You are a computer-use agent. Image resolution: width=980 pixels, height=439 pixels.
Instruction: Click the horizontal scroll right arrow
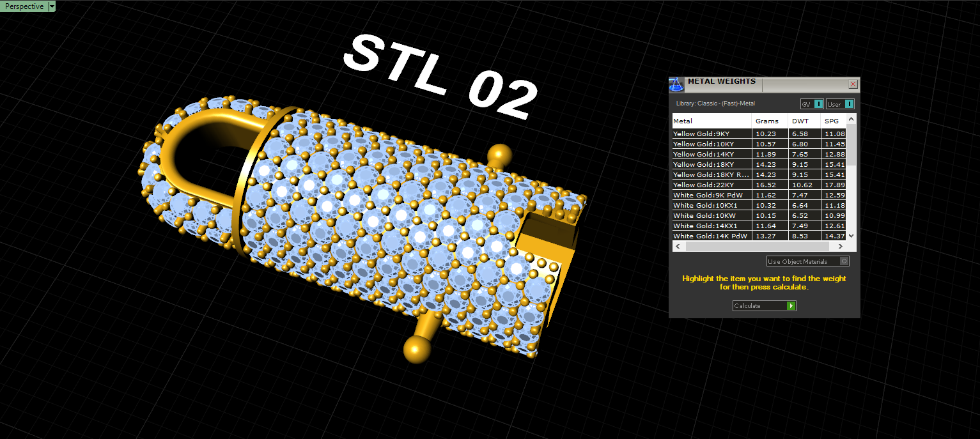(x=841, y=246)
